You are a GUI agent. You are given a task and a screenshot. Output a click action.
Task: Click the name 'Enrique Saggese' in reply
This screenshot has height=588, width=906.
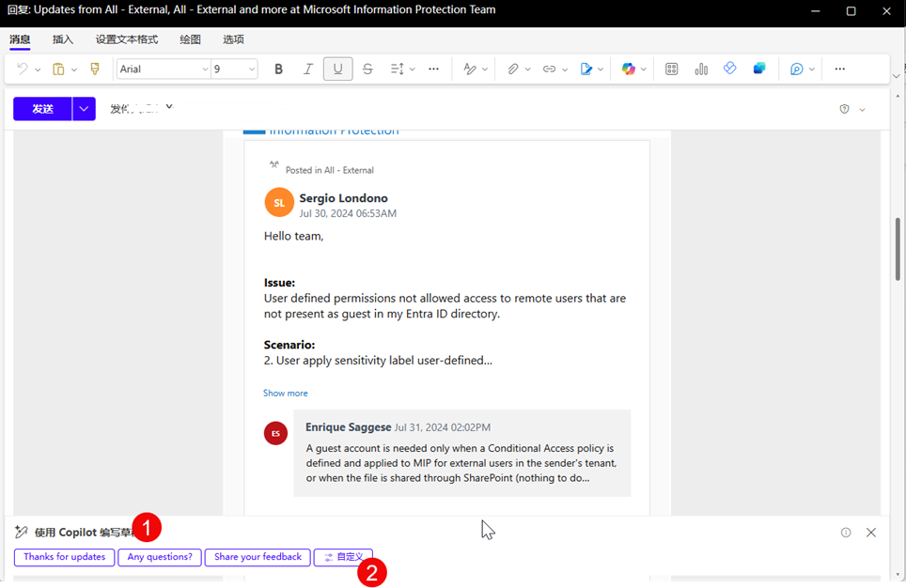point(349,427)
